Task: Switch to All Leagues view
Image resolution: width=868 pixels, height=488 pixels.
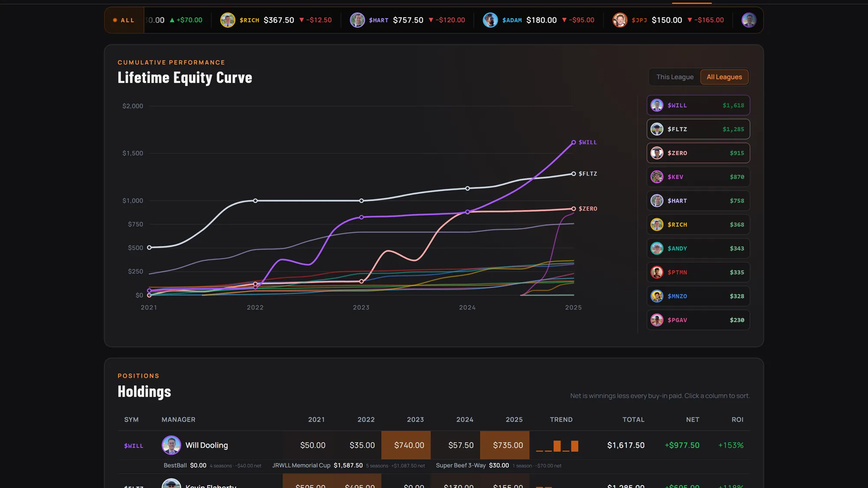Action: 724,77
